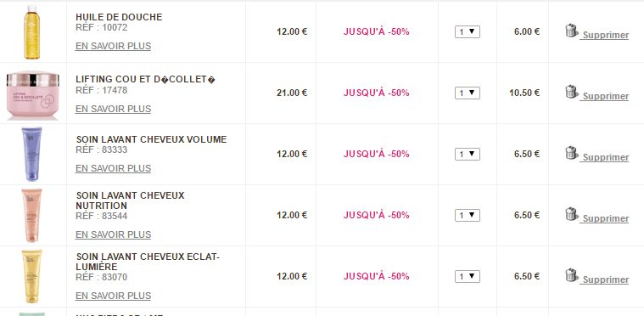Viewport: 644px width, 316px height.
Task: Click Supprimer link for Huile de Douche
Action: point(606,36)
